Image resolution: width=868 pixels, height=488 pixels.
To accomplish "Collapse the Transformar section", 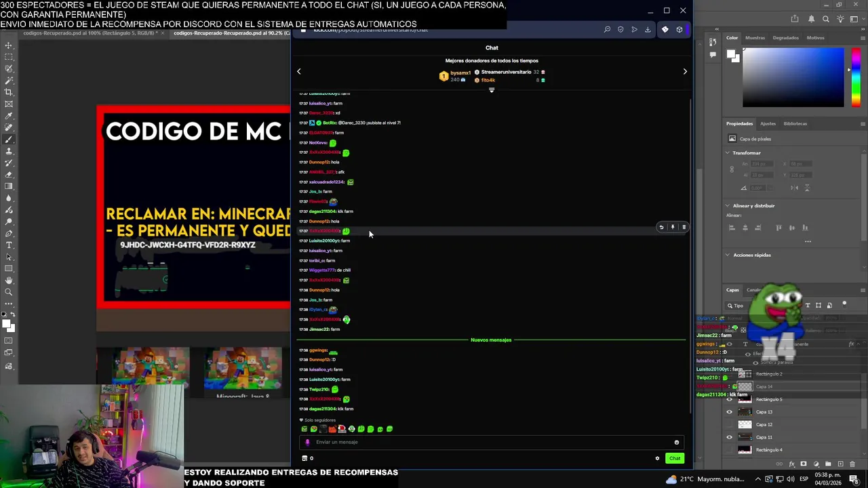I will (728, 153).
